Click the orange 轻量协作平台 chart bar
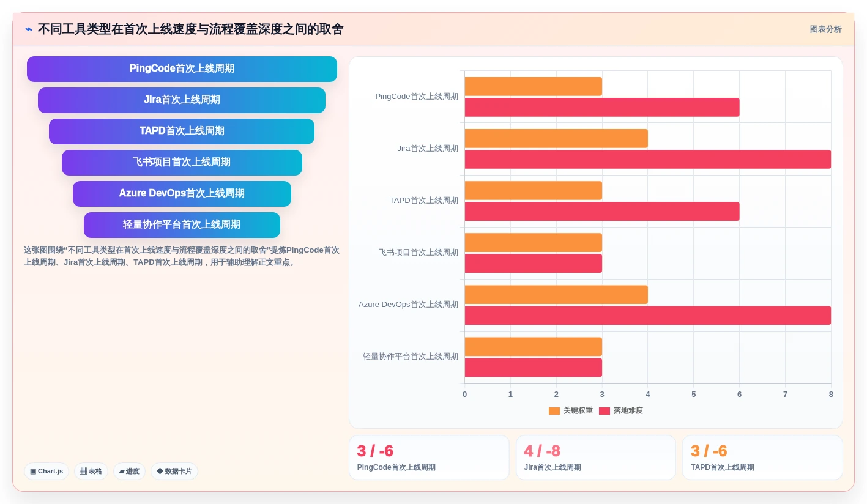Image resolution: width=867 pixels, height=504 pixels. (x=534, y=346)
